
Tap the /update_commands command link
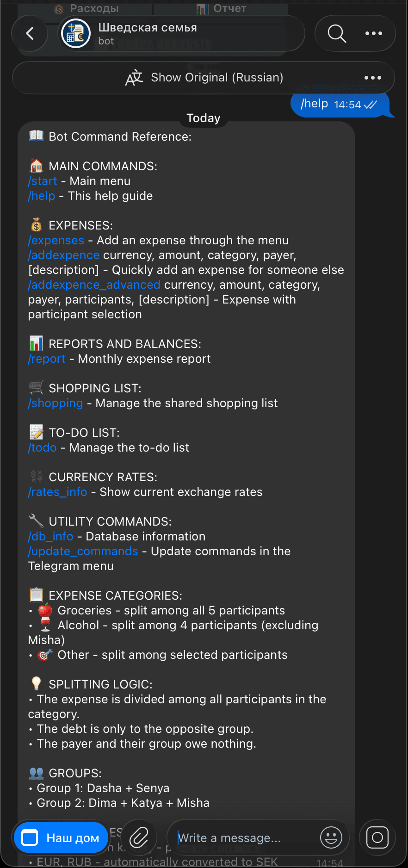pyautogui.click(x=83, y=551)
